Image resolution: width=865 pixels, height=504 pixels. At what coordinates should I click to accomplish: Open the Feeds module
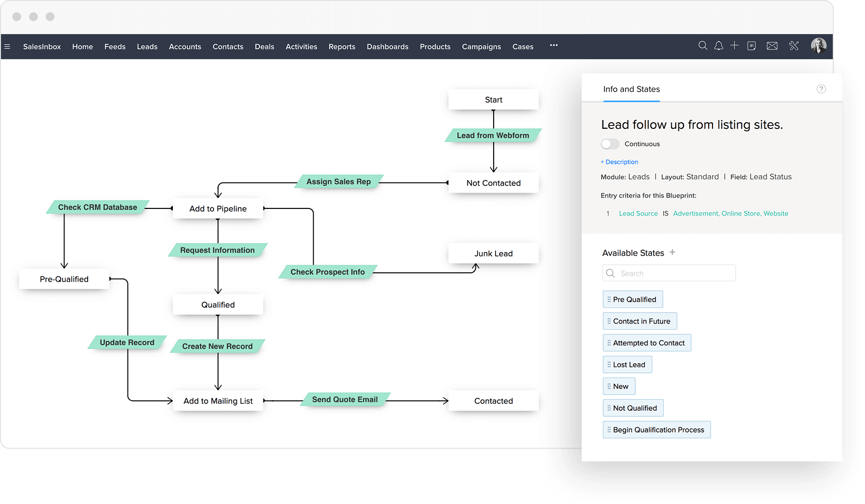[115, 46]
